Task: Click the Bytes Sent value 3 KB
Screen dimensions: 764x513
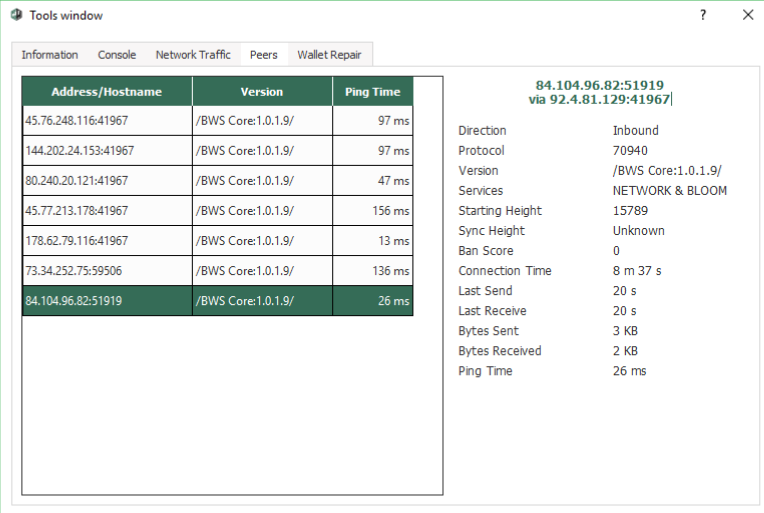Action: pos(625,331)
